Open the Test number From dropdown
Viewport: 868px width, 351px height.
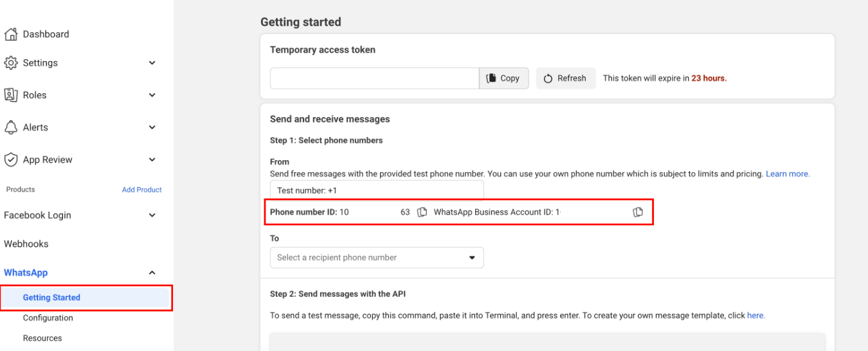pos(377,190)
